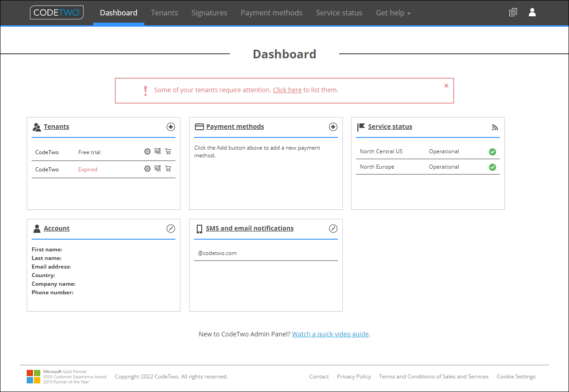Open signatures icon for the Expired tenant
Screen dimensions: 569x392
point(157,169)
